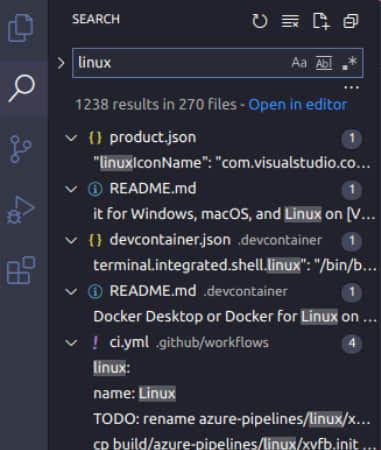Refresh the search results
Image resolution: width=381 pixels, height=450 pixels.
[260, 21]
